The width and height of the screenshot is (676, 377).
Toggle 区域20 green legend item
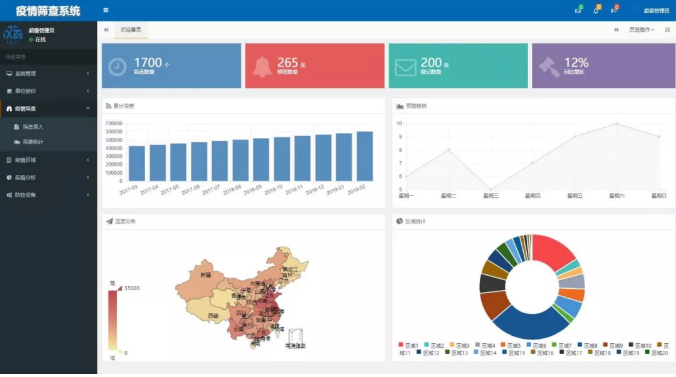657,352
